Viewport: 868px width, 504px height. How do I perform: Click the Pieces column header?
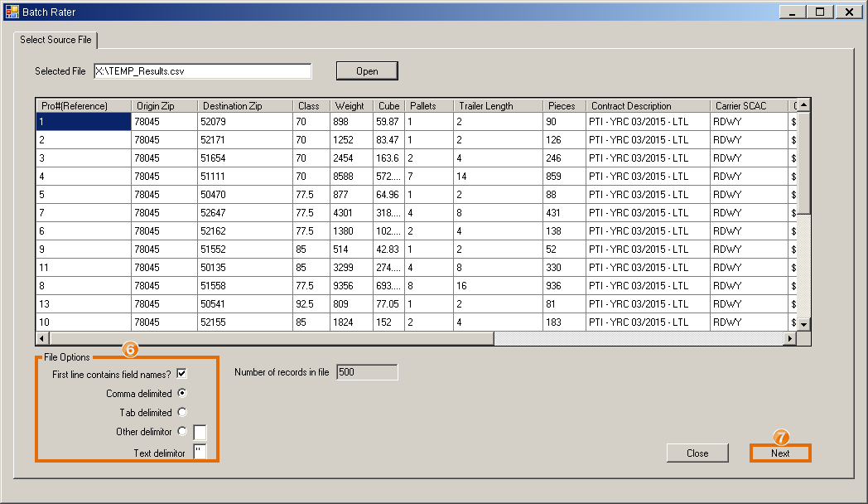(565, 106)
